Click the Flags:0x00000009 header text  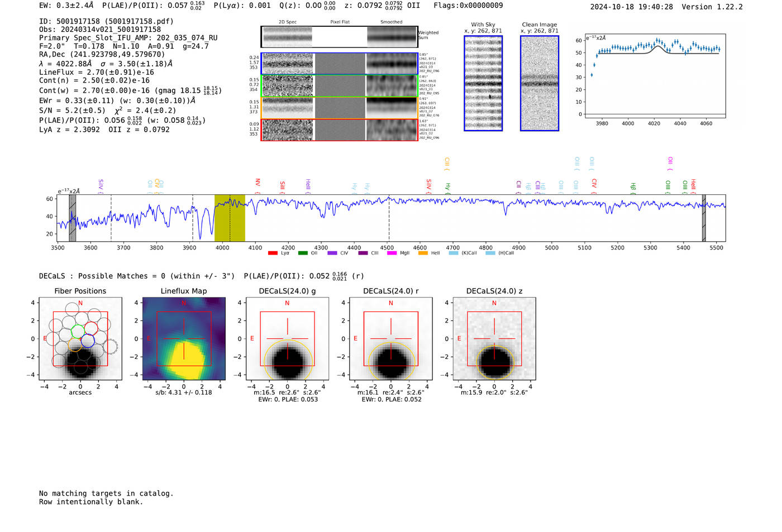click(x=468, y=6)
